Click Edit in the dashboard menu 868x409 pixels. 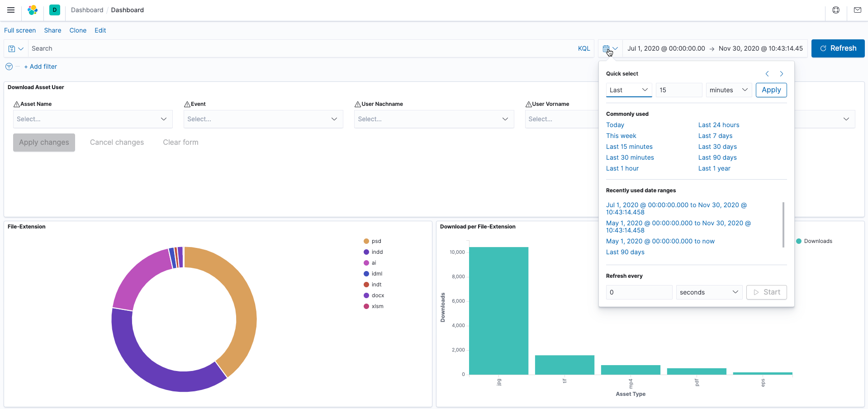coord(100,30)
